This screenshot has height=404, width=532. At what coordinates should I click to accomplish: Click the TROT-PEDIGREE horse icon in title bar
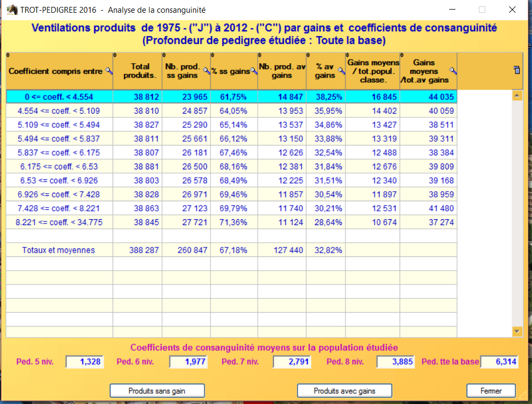click(x=12, y=10)
